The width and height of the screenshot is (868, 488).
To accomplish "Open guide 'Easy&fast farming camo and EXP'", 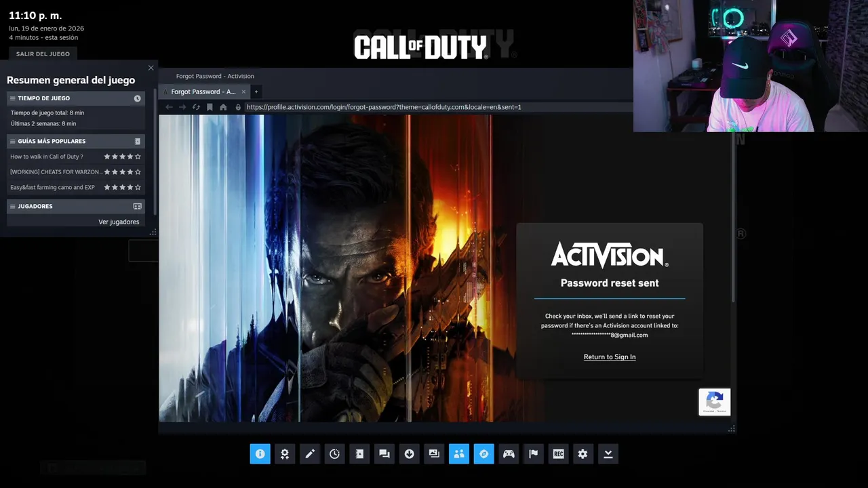I will tap(53, 187).
